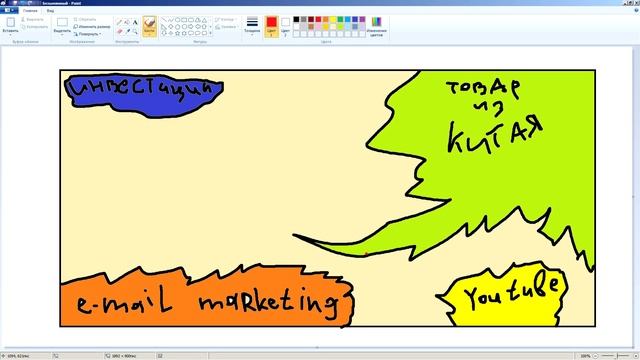
Task: Choose the Oval shape
Action: [x=178, y=20]
